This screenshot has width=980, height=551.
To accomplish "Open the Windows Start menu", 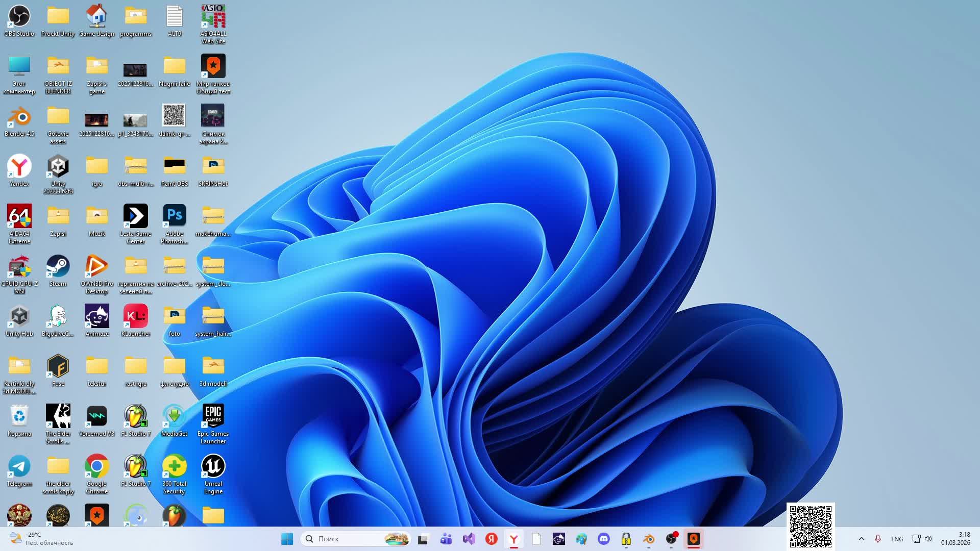I will pos(287,539).
